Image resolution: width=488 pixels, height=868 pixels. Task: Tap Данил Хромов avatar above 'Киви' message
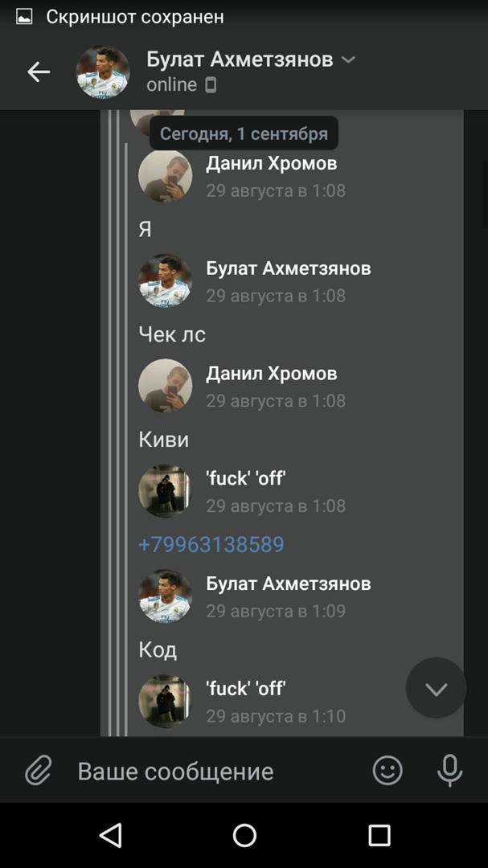[x=165, y=385]
